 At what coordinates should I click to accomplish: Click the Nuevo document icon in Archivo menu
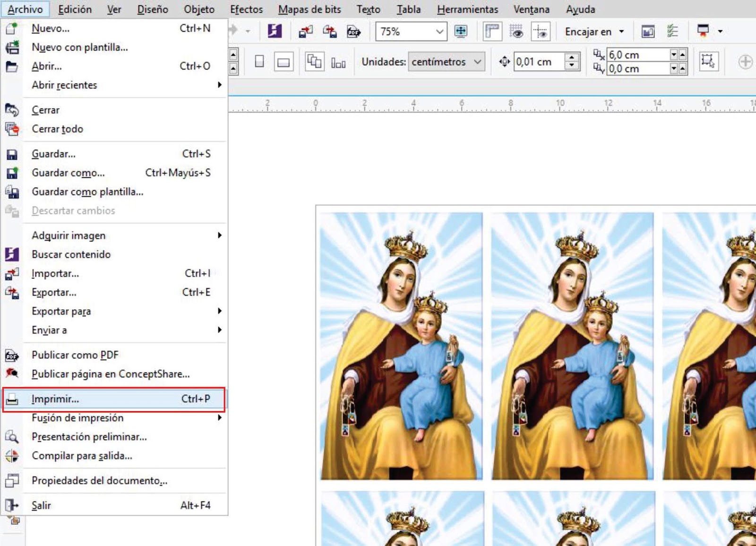(x=12, y=28)
